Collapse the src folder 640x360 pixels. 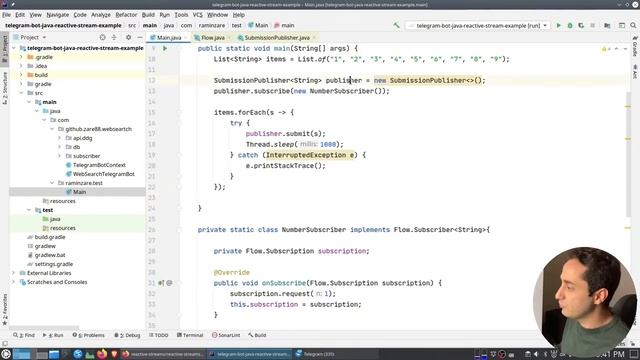pos(22,93)
